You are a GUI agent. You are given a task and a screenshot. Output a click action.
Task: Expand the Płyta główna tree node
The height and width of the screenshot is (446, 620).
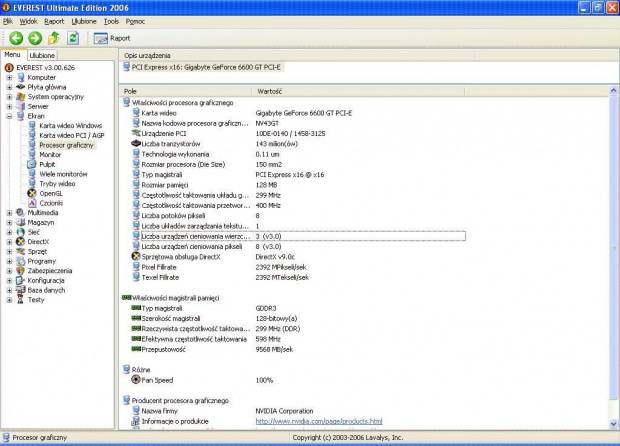pyautogui.click(x=9, y=87)
